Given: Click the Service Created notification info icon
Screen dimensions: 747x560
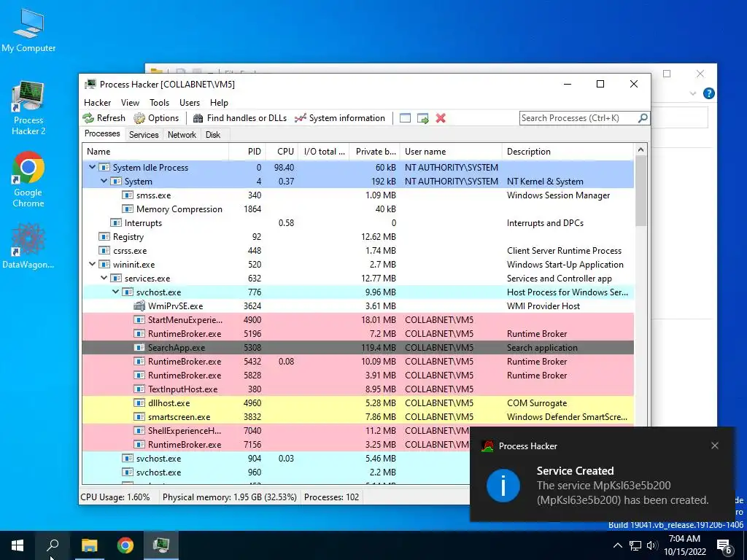Looking at the screenshot, I should pyautogui.click(x=503, y=485).
